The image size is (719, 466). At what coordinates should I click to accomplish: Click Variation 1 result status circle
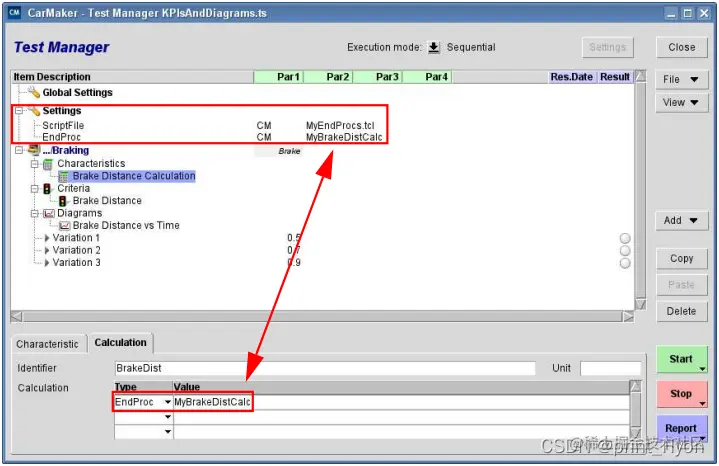[x=625, y=238]
